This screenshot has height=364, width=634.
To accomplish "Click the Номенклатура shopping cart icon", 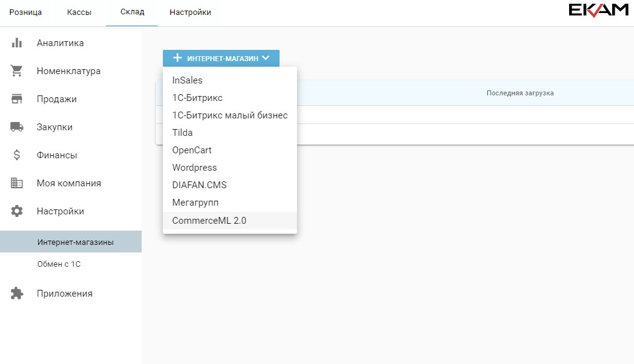I will coord(17,70).
